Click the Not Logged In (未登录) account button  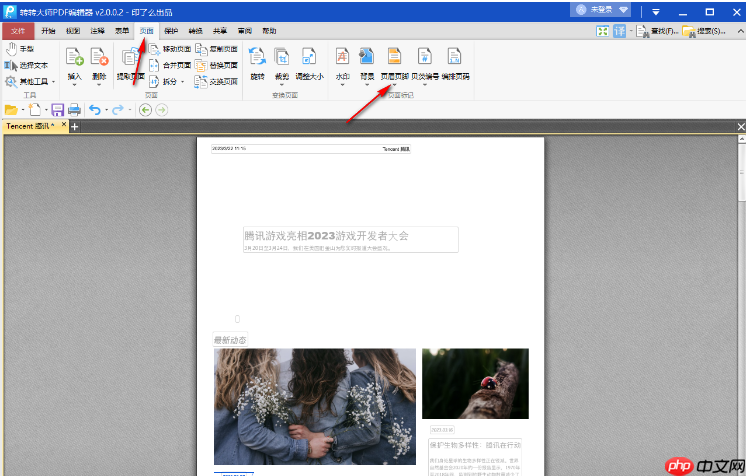pos(602,10)
